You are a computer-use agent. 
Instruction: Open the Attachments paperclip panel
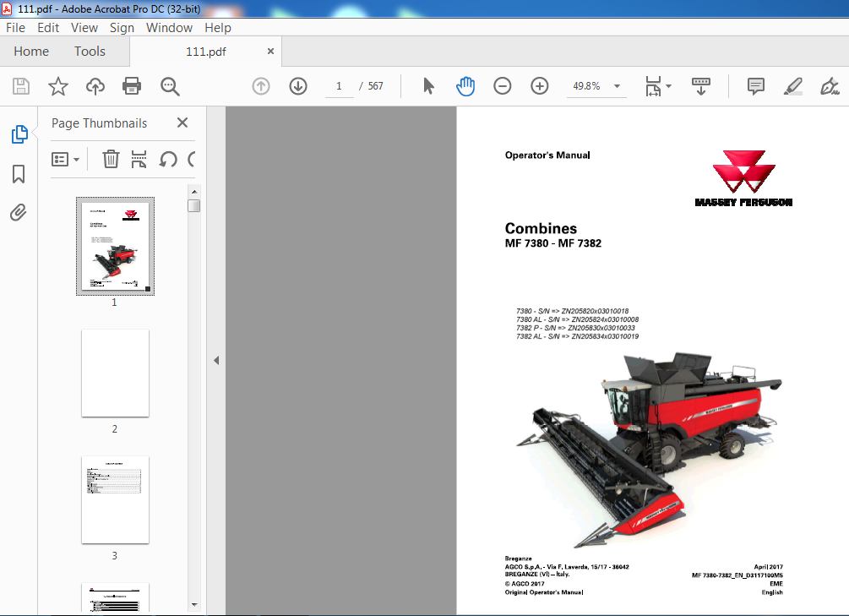pos(19,212)
